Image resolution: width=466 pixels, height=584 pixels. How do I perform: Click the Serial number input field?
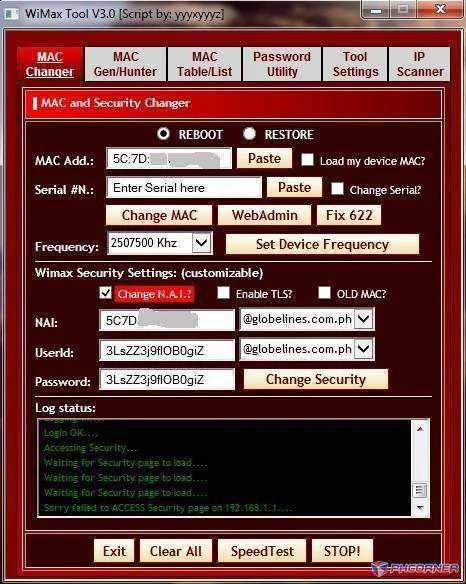(184, 187)
